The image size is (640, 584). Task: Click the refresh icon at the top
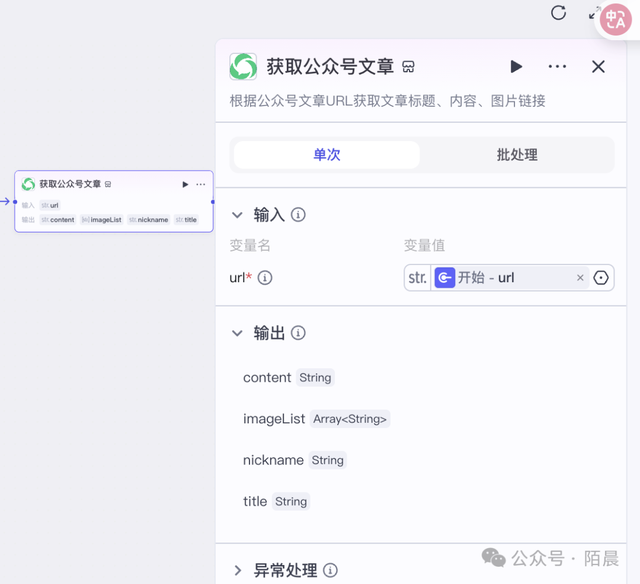click(x=558, y=13)
